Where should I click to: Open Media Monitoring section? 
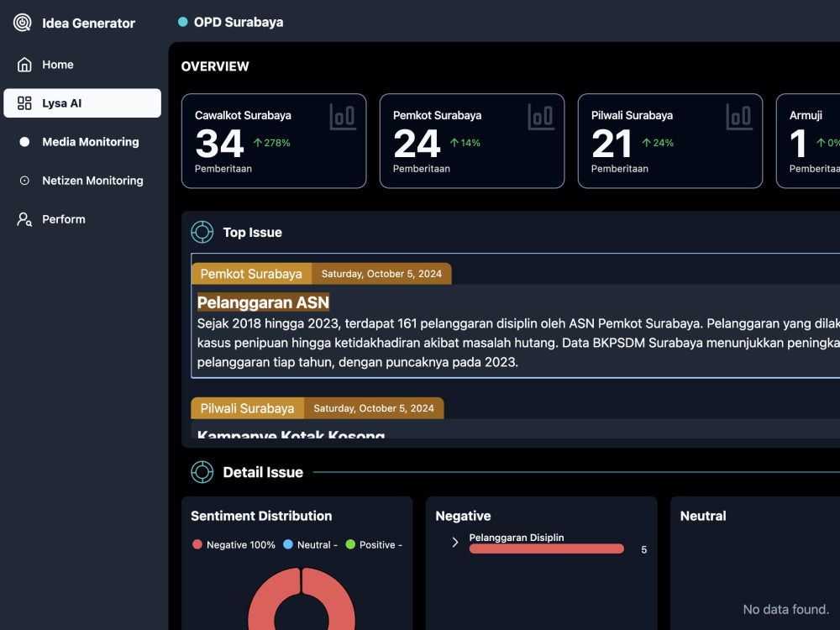tap(82, 142)
